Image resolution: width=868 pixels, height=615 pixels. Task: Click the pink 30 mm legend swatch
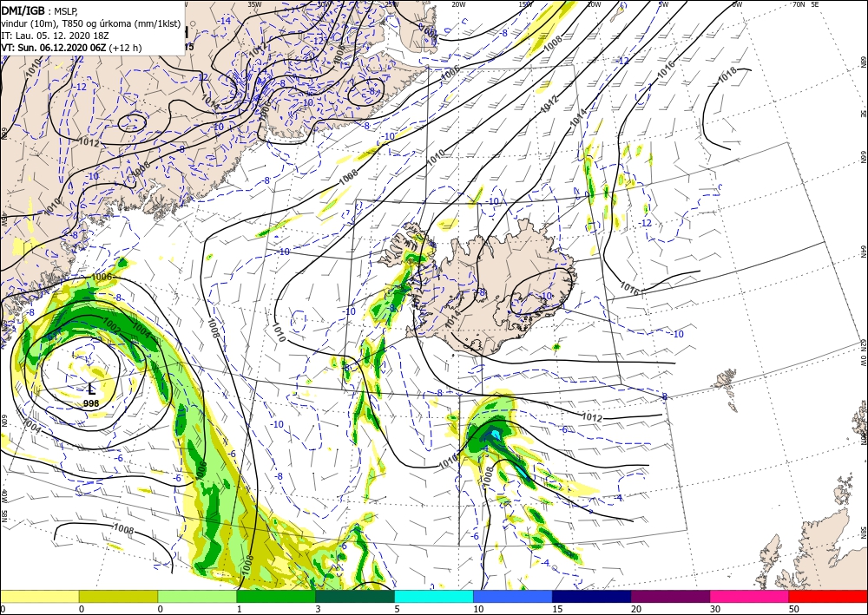click(750, 596)
